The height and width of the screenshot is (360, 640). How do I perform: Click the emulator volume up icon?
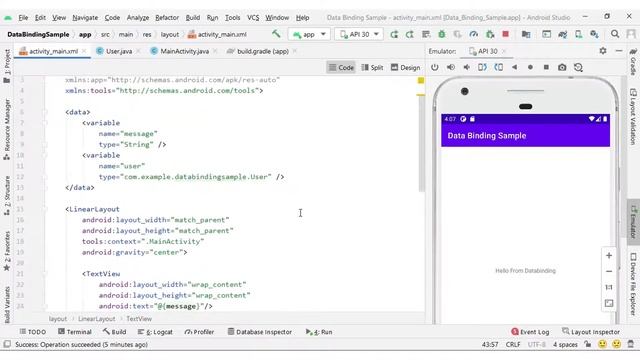pyautogui.click(x=451, y=67)
